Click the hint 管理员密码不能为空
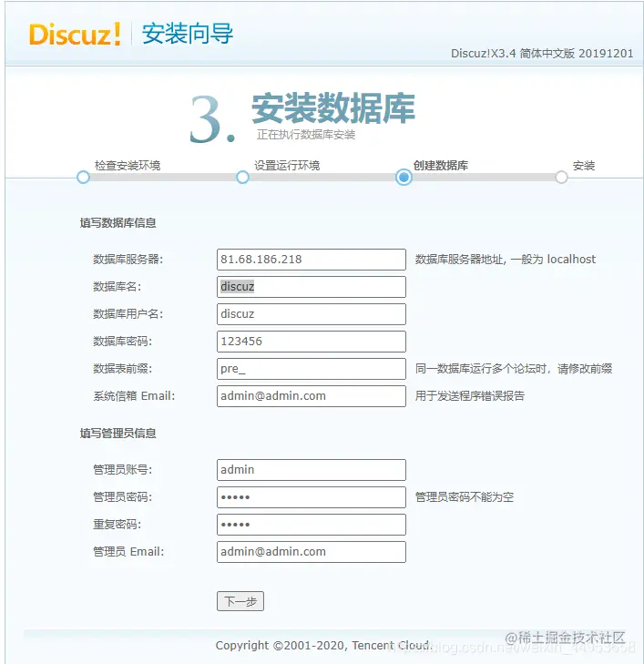Image resolution: width=644 pixels, height=664 pixels. [464, 497]
